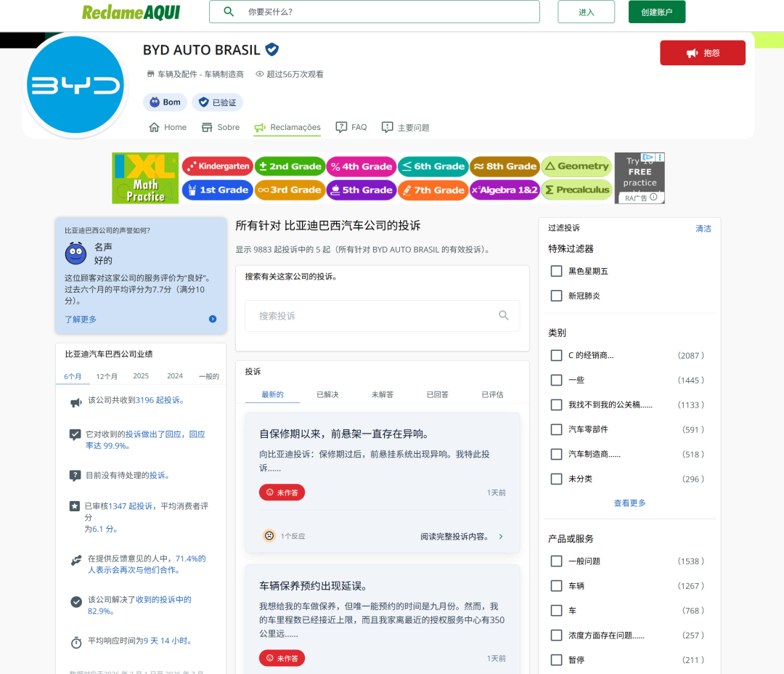
Task: Select the 未分类 category checkbox
Action: coord(556,479)
